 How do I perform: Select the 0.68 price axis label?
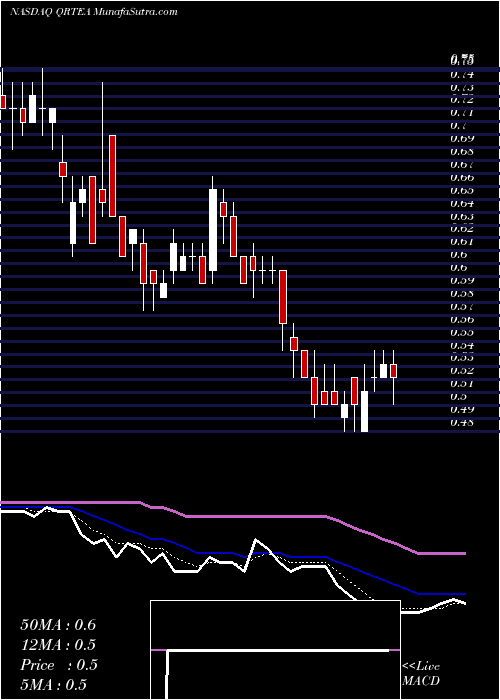point(462,151)
